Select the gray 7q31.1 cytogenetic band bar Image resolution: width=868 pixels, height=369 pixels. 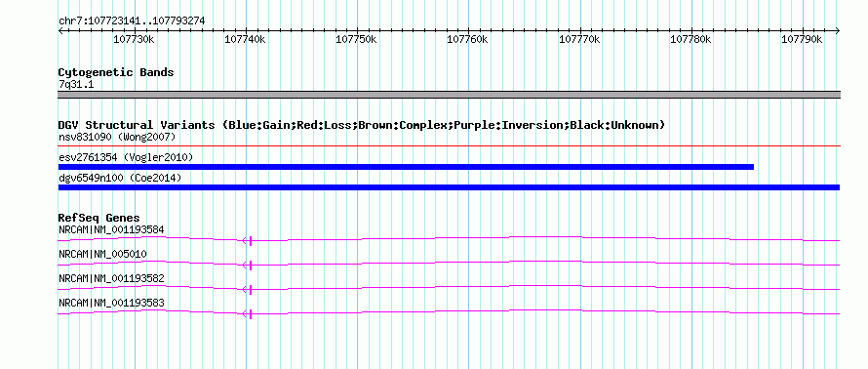(x=449, y=95)
